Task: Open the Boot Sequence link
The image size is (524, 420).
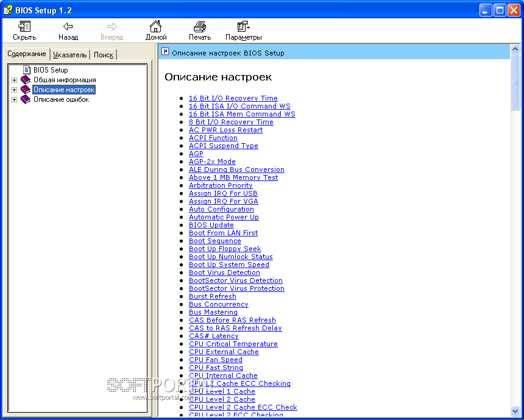Action: click(215, 241)
